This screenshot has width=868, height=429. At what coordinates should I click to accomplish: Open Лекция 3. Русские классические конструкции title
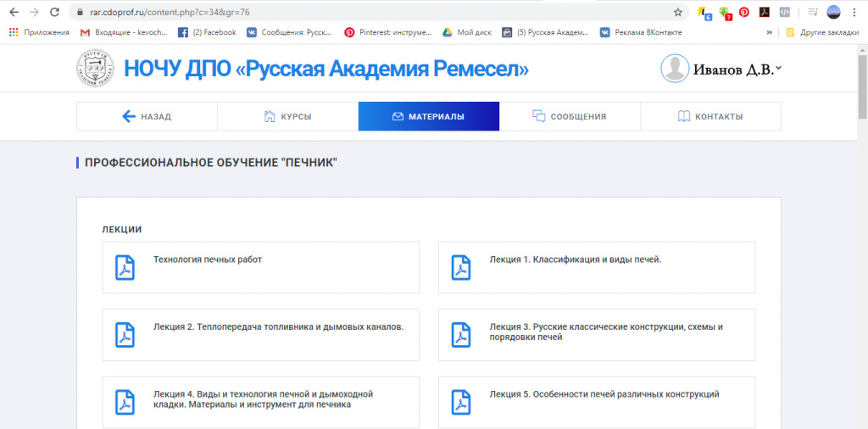pos(606,331)
